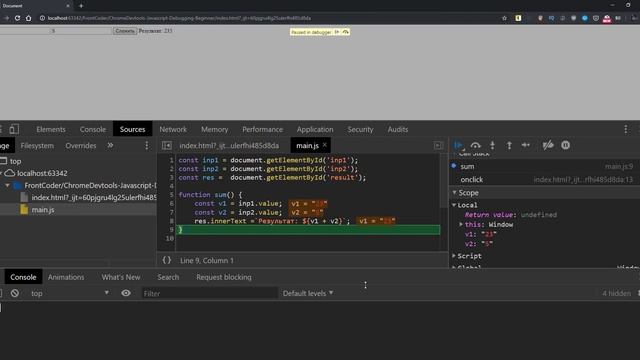Open DevTools customize menu

[625, 129]
